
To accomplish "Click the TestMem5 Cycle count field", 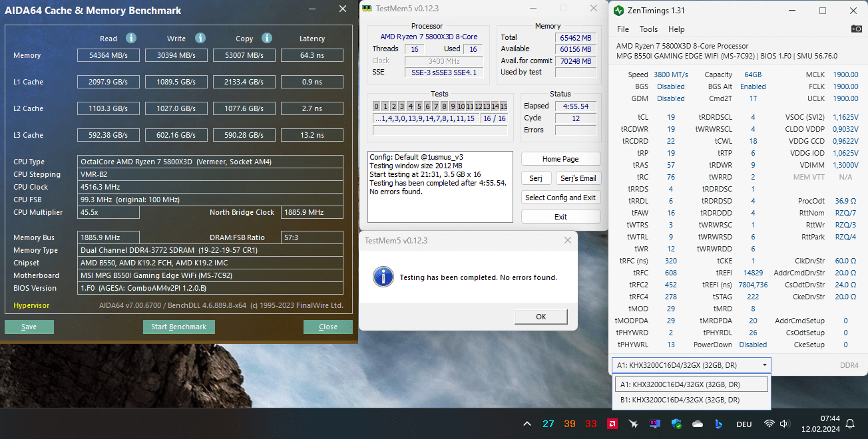I will (576, 118).
